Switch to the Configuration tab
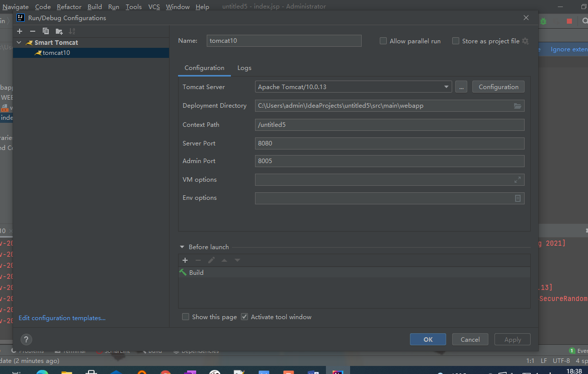The width and height of the screenshot is (588, 374). [204, 68]
